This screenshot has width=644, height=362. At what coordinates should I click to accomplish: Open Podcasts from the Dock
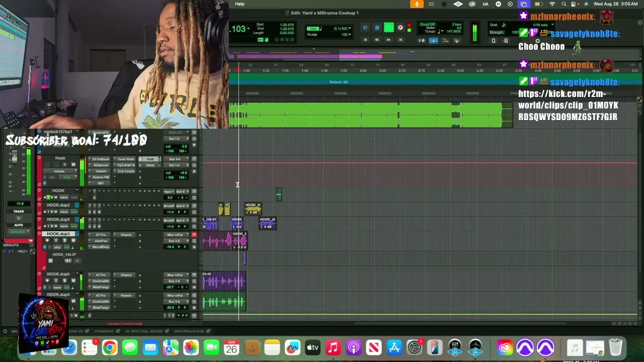coord(353,347)
